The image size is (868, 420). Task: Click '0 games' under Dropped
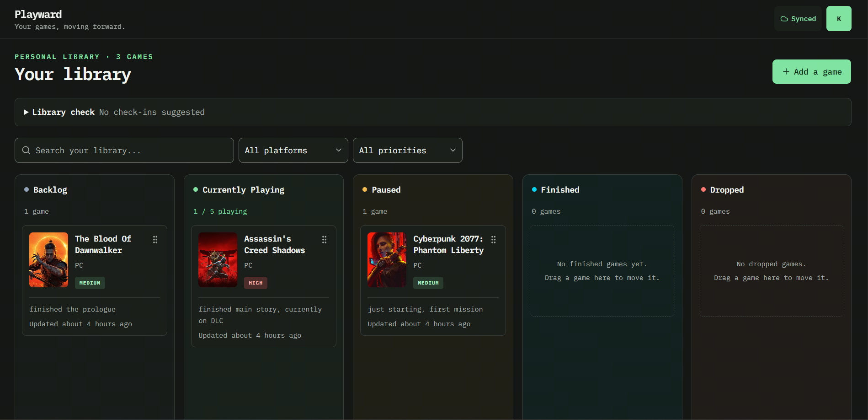715,211
